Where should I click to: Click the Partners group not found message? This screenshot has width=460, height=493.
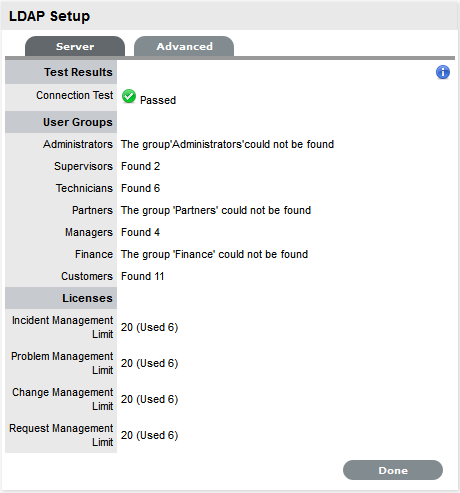216,210
